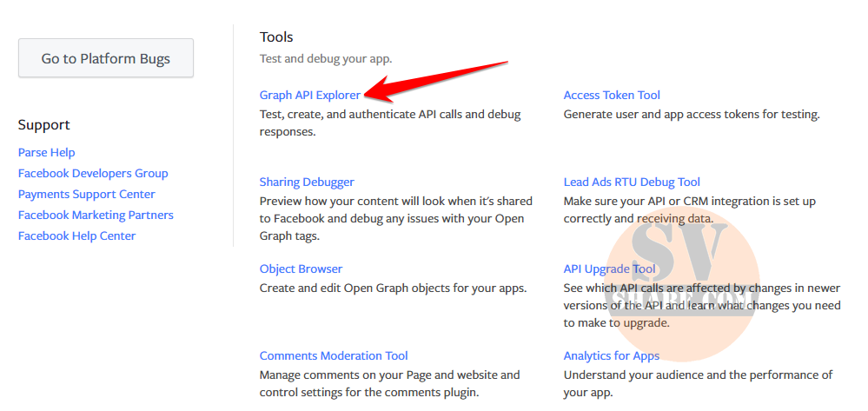Screen dimensions: 868x411
Task: Click the Support section heading
Action: coord(43,124)
